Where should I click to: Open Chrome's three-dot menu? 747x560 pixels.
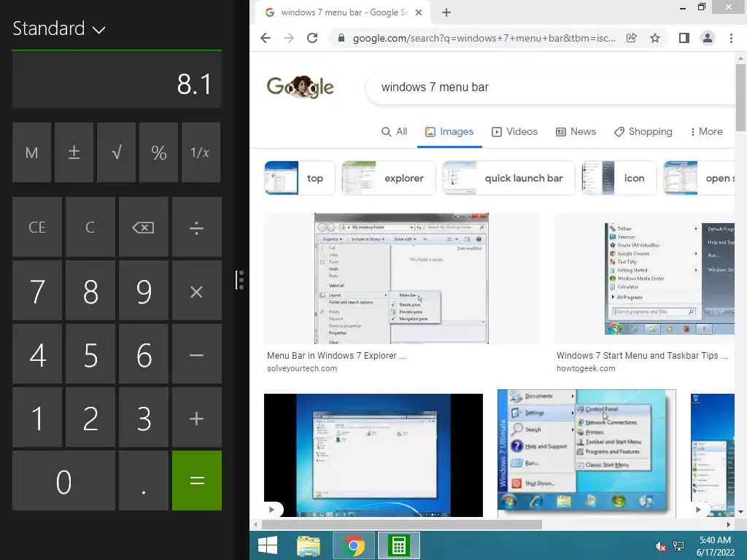731,38
